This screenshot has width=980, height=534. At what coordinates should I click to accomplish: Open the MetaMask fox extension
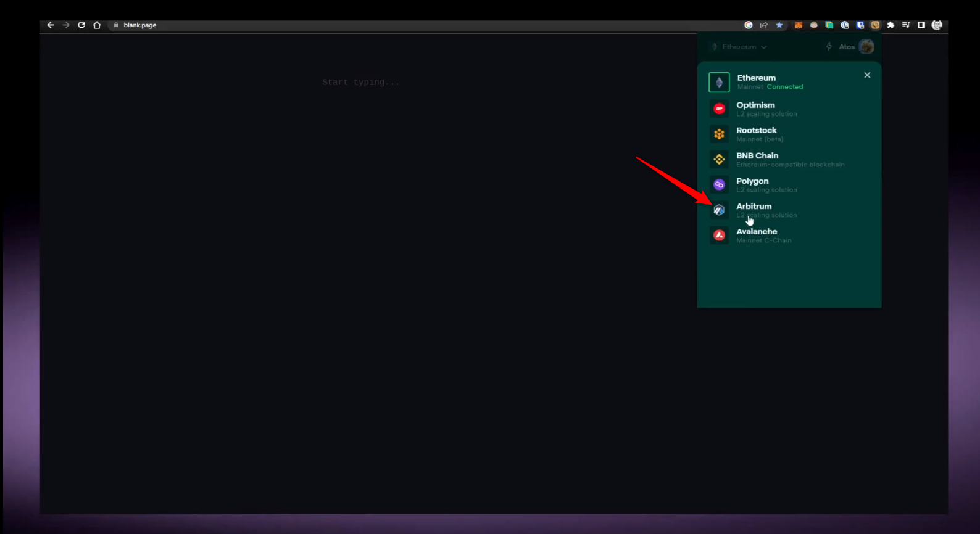[798, 25]
